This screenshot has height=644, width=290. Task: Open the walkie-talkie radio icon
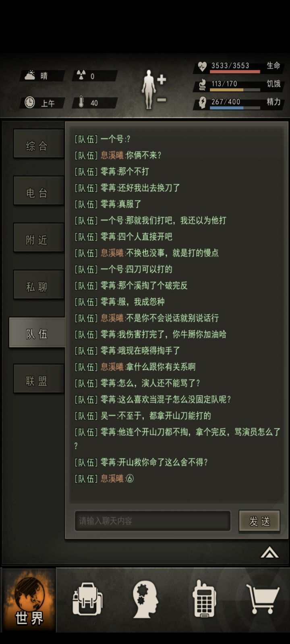(x=204, y=599)
